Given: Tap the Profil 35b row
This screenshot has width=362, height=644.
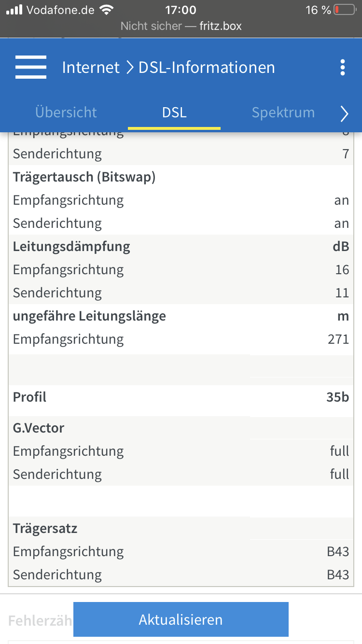Looking at the screenshot, I should pos(181,397).
